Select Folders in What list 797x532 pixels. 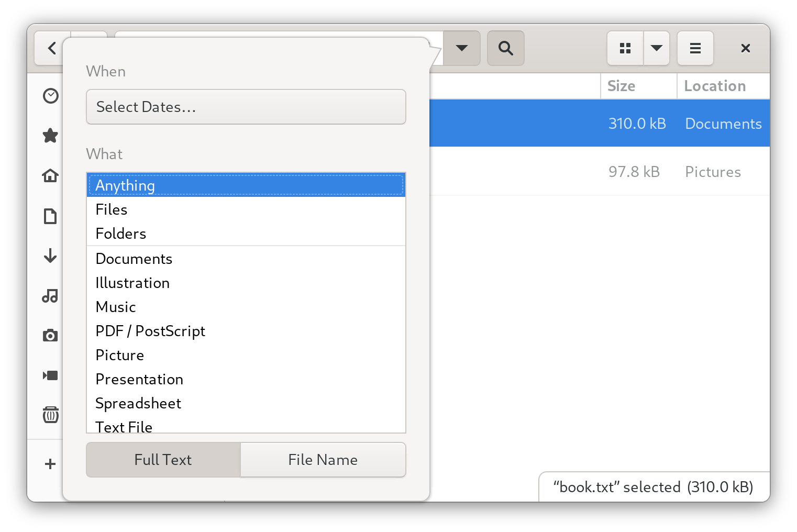[121, 234]
